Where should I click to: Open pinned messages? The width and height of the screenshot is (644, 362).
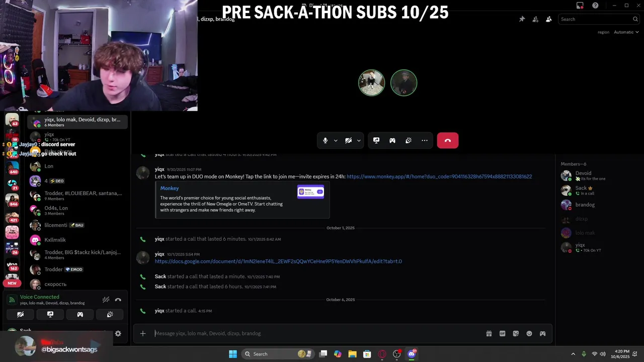[522, 19]
